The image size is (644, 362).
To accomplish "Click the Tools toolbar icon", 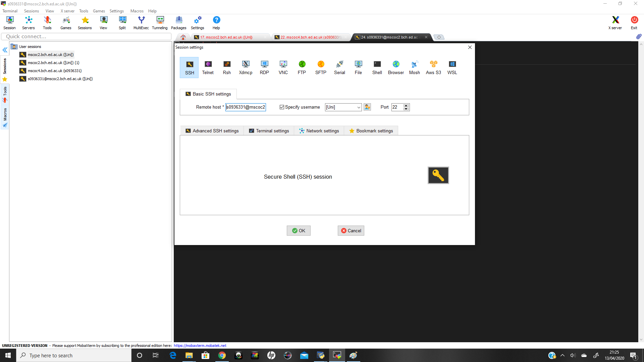I will [47, 23].
